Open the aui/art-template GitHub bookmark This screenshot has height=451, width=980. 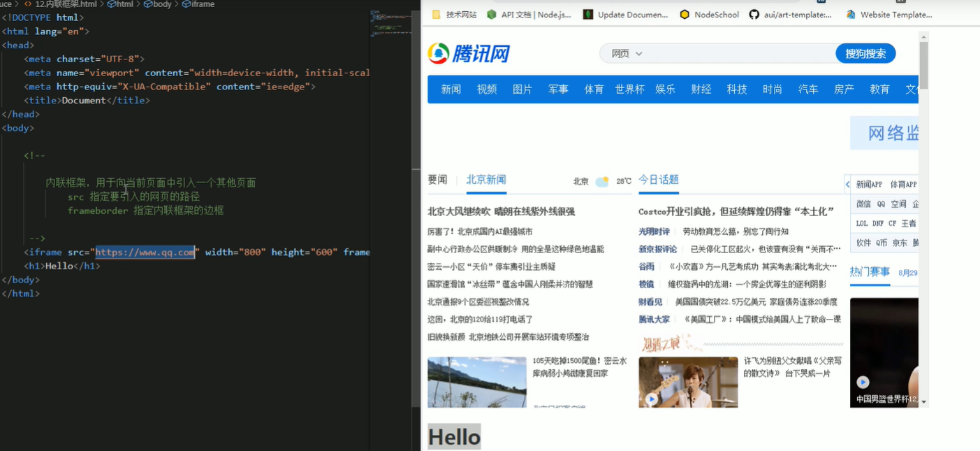pos(790,15)
